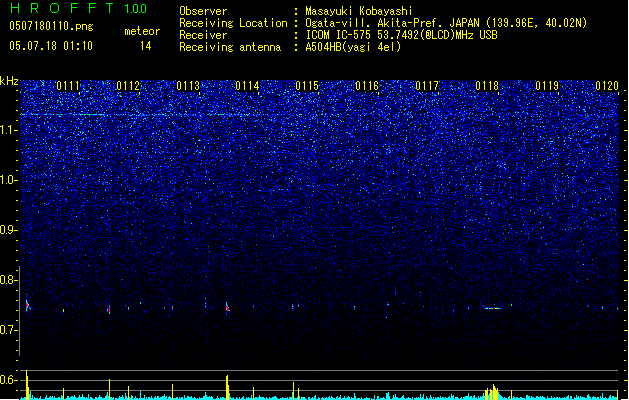Click the 0.9 kHz axis label
The width and height of the screenshot is (629, 400).
click(9, 230)
